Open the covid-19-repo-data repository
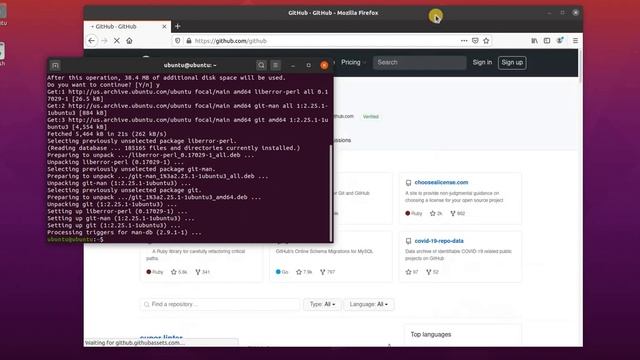Image resolution: width=640 pixels, height=360 pixels. [439, 241]
